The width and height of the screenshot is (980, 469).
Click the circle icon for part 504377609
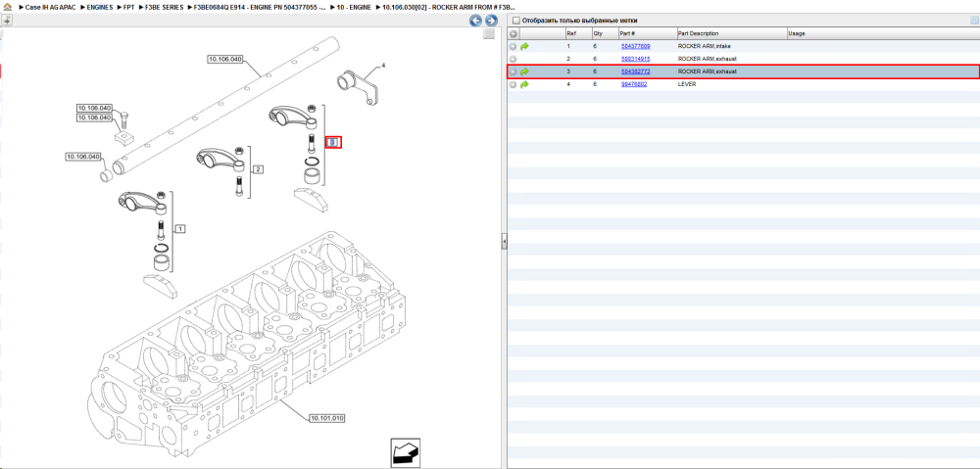514,46
